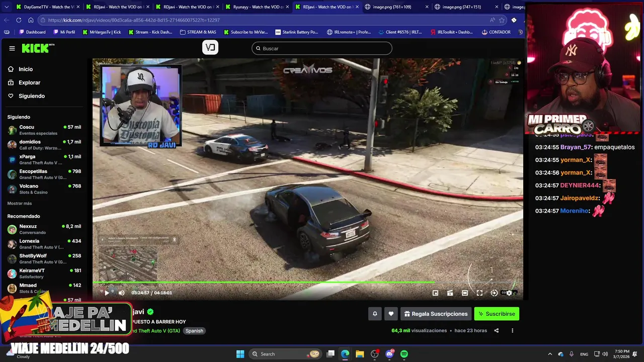Image resolution: width=644 pixels, height=362 pixels.
Task: Open Task View from taskbar
Action: pyautogui.click(x=331, y=354)
